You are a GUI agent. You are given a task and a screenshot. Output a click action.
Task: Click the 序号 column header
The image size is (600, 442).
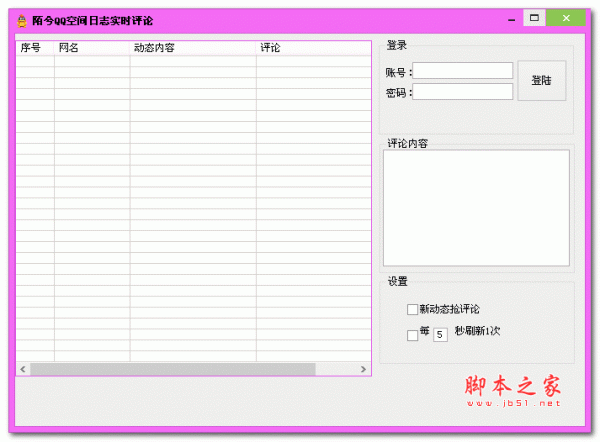[x=35, y=48]
